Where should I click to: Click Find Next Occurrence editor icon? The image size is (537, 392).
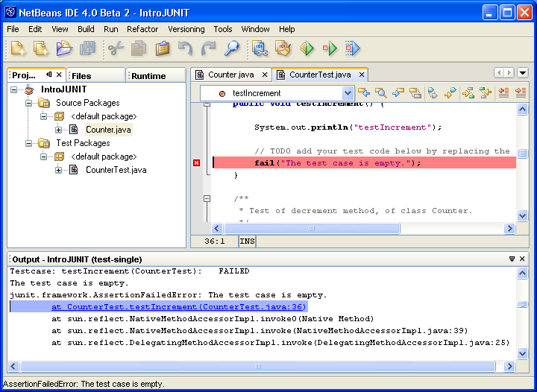[398, 92]
